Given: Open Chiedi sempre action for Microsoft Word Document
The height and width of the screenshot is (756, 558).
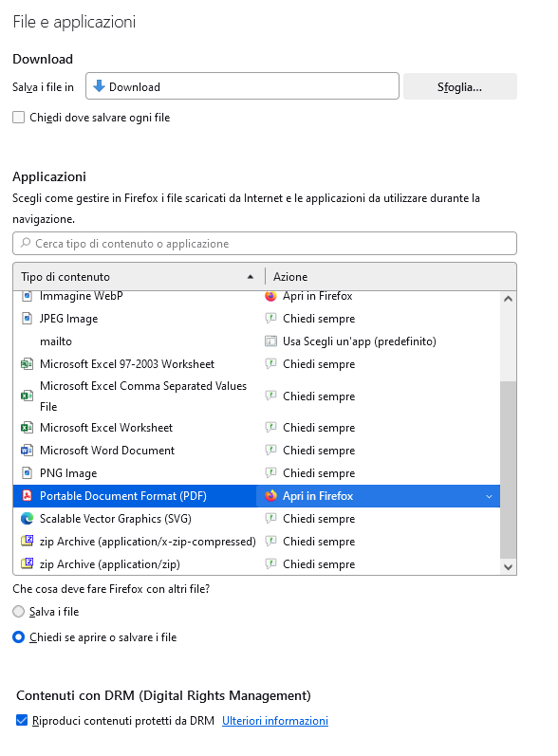Looking at the screenshot, I should pos(319,451).
